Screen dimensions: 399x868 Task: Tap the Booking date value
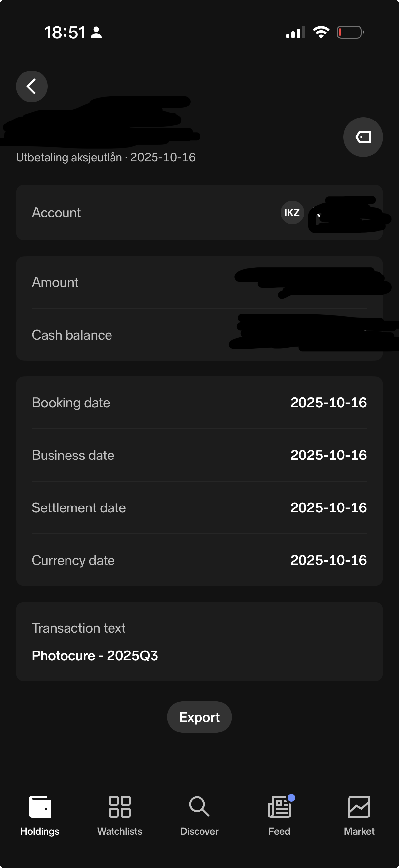tap(328, 402)
